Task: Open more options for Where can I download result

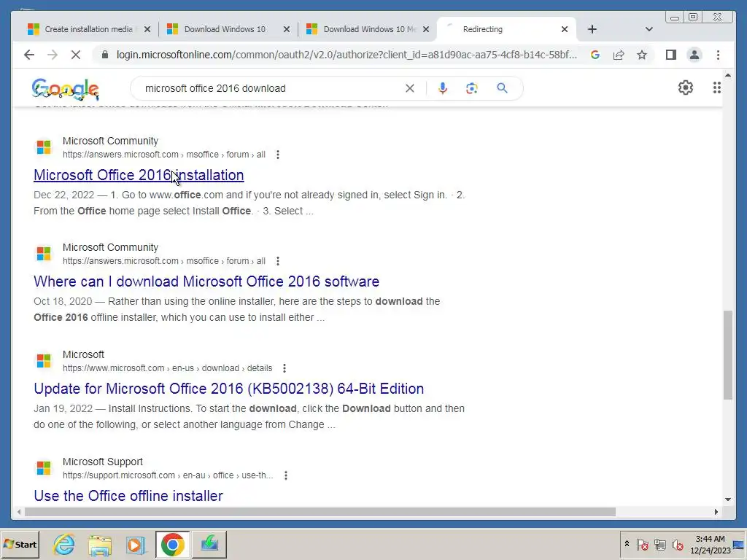Action: pyautogui.click(x=278, y=261)
